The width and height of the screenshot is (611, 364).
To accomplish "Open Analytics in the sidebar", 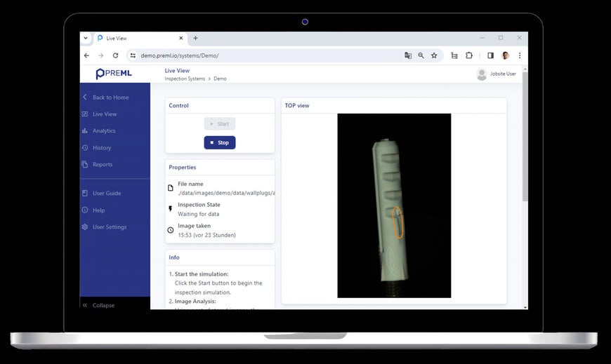I will [104, 131].
